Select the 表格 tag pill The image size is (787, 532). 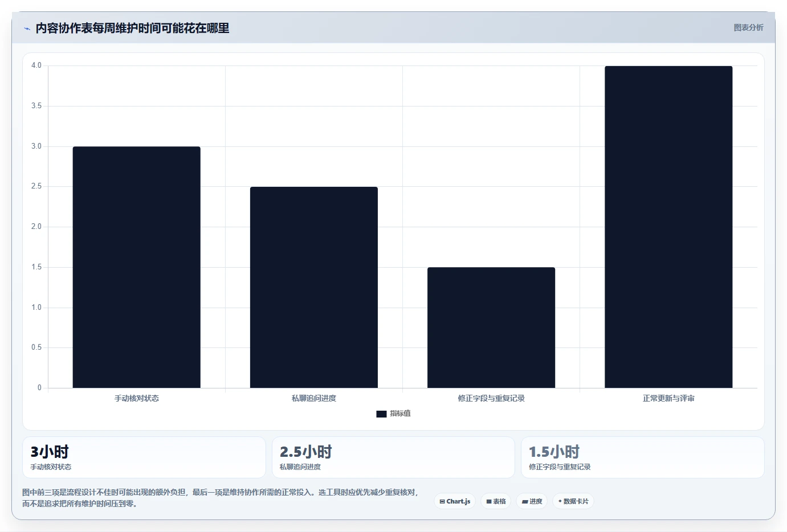[x=496, y=501]
